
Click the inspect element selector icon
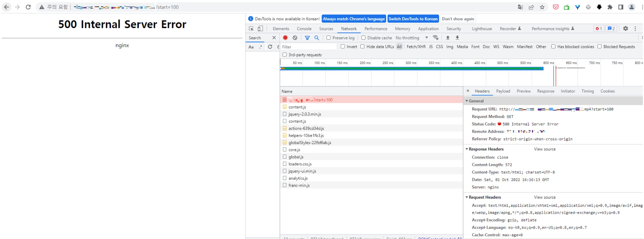[251, 29]
